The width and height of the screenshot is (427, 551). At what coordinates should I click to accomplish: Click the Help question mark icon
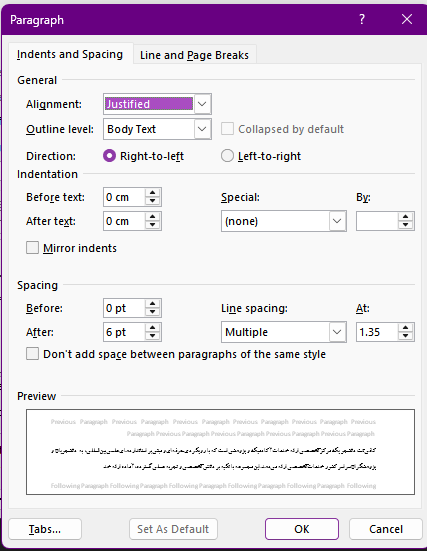(362, 19)
